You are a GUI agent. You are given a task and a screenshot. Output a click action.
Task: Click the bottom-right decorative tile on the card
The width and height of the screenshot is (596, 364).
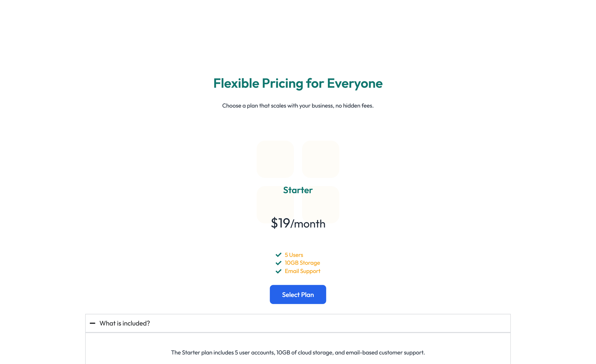click(x=320, y=204)
